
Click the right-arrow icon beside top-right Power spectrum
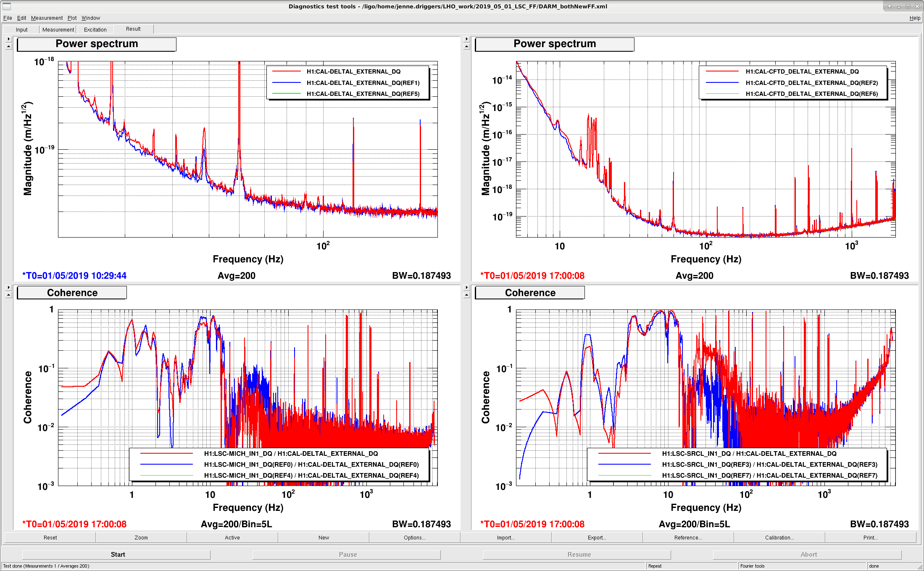(466, 39)
